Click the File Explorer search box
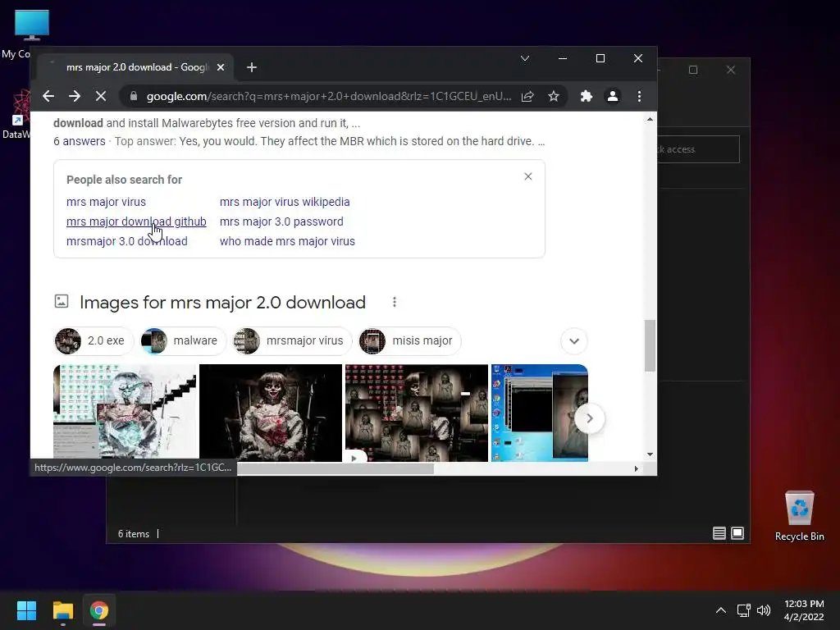 point(698,149)
